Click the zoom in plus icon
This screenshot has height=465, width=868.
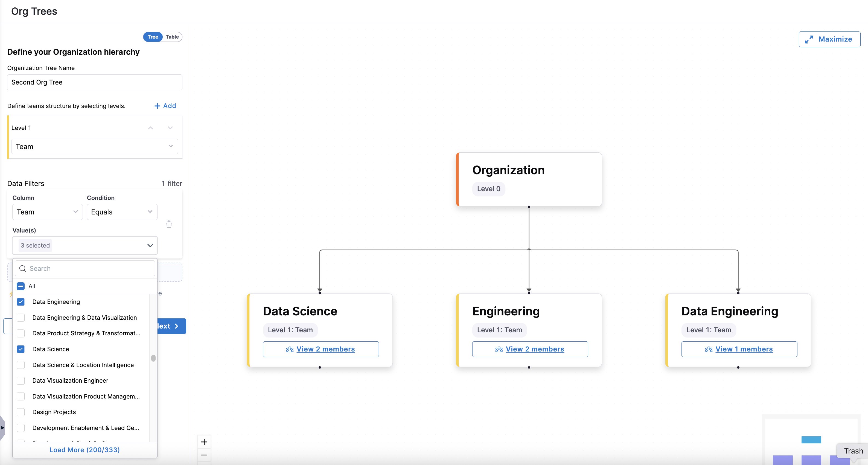pos(204,442)
